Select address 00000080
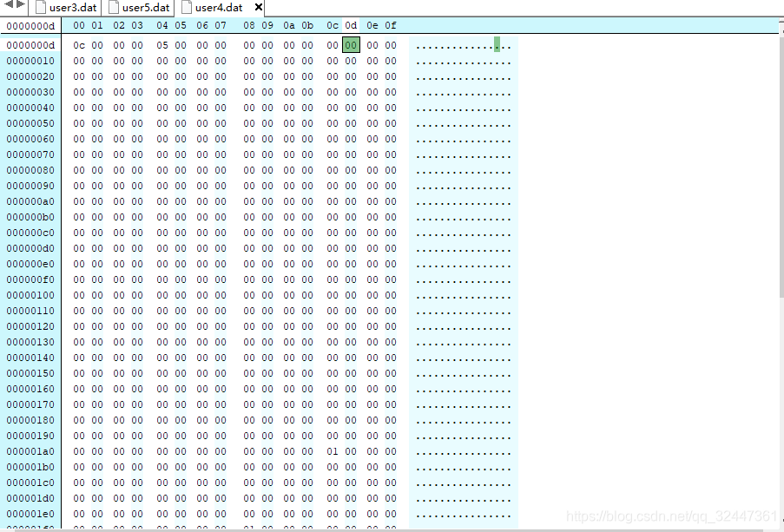 [30, 170]
